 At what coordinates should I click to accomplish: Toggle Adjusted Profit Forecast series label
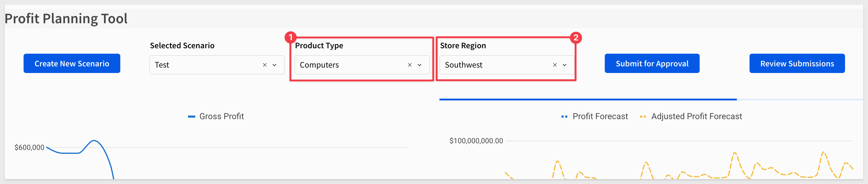pos(697,116)
